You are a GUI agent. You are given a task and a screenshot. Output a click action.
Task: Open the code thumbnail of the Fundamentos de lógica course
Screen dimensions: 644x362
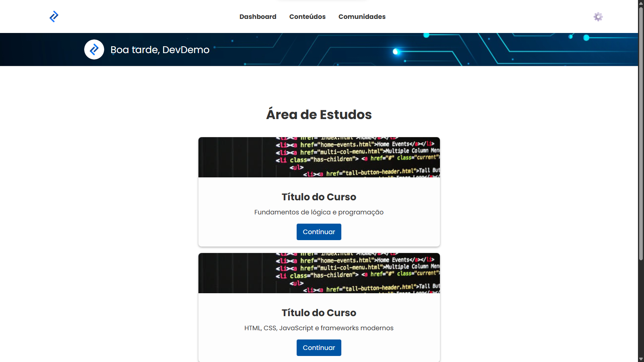(x=319, y=157)
